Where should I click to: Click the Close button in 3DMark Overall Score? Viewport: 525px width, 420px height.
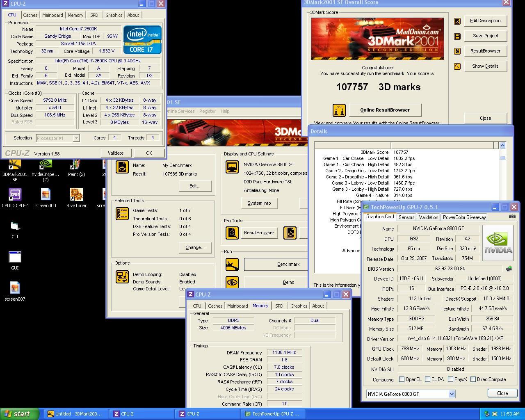pyautogui.click(x=486, y=118)
